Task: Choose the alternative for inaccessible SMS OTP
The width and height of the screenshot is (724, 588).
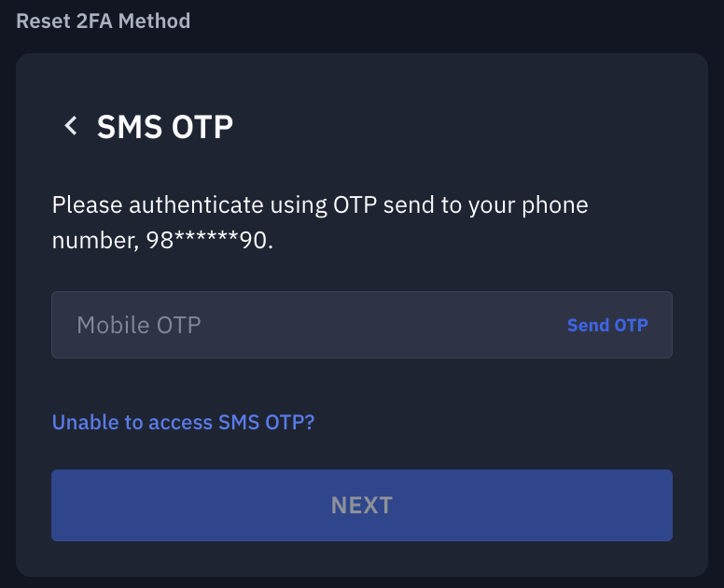Action: (183, 422)
